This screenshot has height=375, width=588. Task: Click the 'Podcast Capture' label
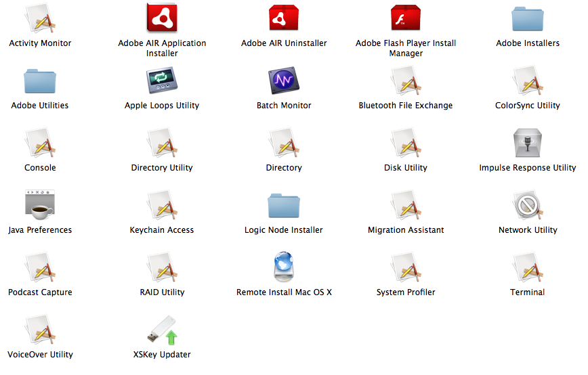tap(40, 292)
